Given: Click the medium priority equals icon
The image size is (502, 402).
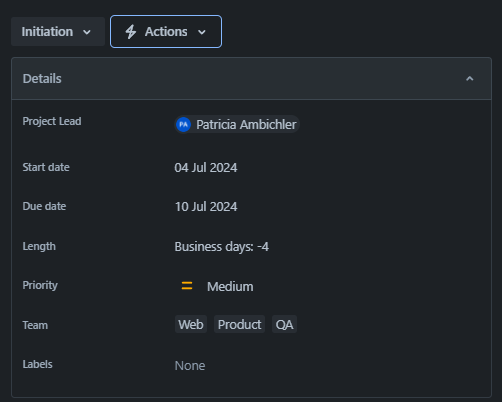Looking at the screenshot, I should (x=187, y=286).
